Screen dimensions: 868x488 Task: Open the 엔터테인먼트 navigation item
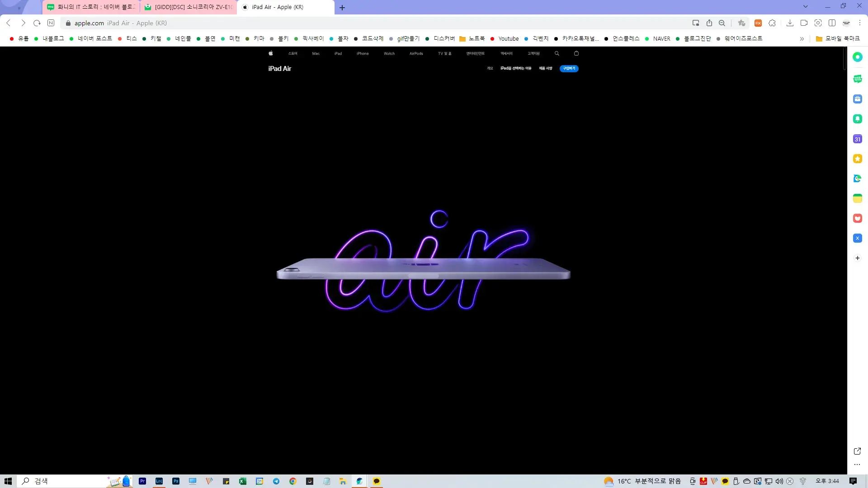(x=476, y=53)
